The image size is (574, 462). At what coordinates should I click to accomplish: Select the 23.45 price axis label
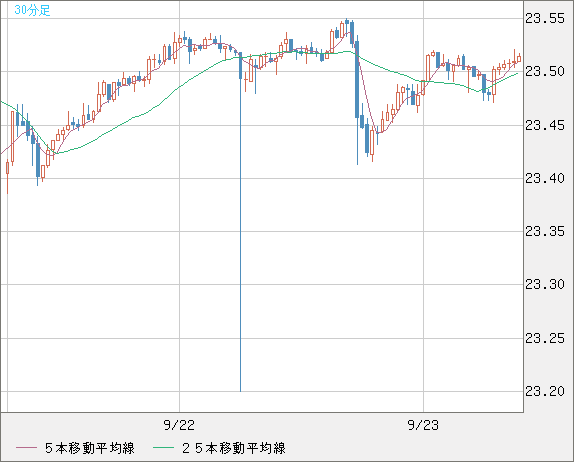(x=545, y=126)
